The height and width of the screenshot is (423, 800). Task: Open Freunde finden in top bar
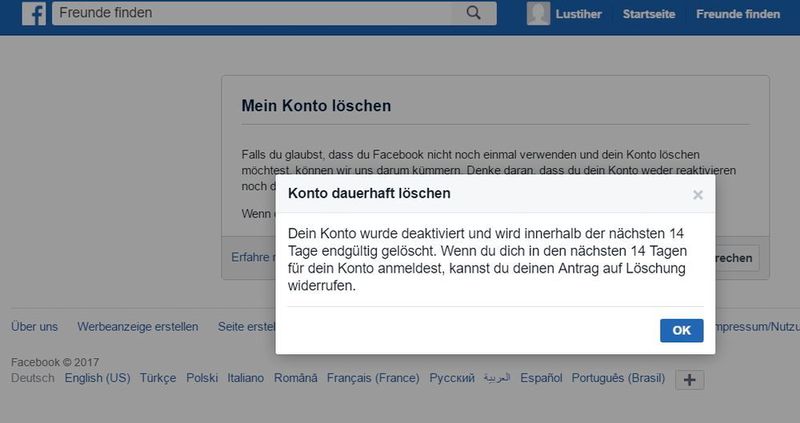tap(738, 14)
